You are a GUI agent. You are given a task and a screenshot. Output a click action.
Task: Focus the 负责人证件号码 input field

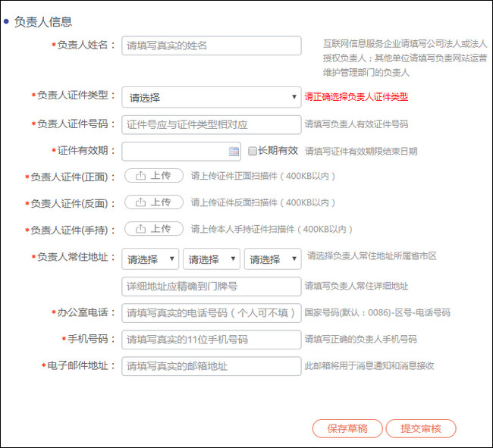point(212,125)
